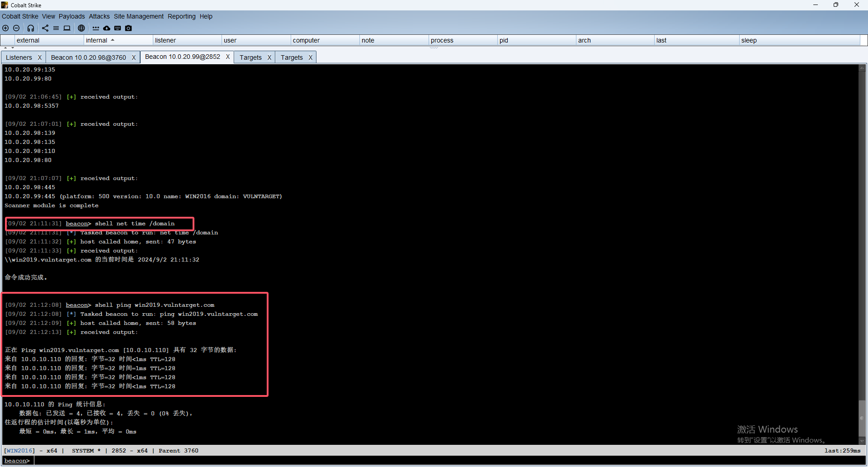
Task: Switch to pivot graph view icon
Action: pyautogui.click(x=45, y=28)
